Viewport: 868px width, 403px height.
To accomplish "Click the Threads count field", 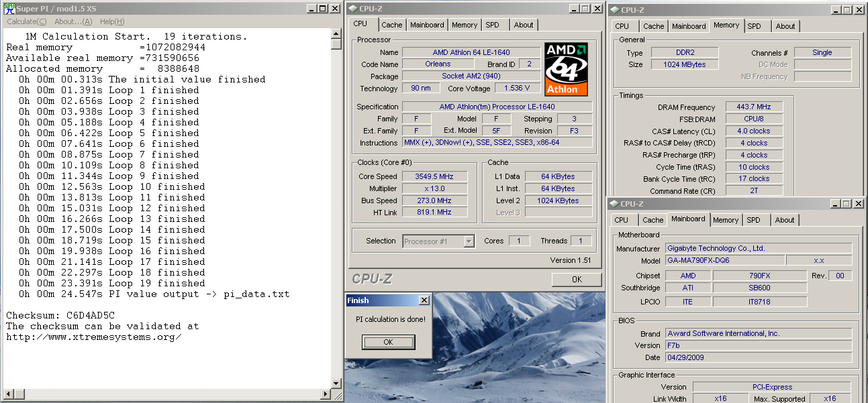I will [581, 241].
